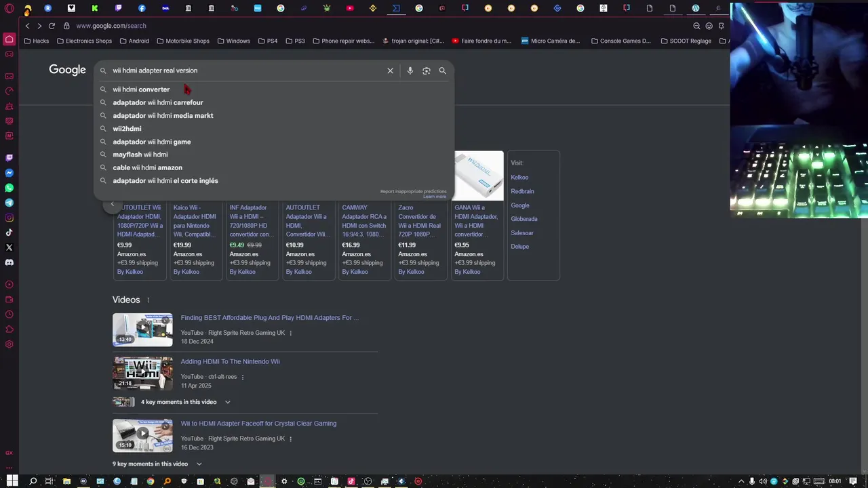Open Discord in the sidebar
868x488 pixels.
[9, 262]
